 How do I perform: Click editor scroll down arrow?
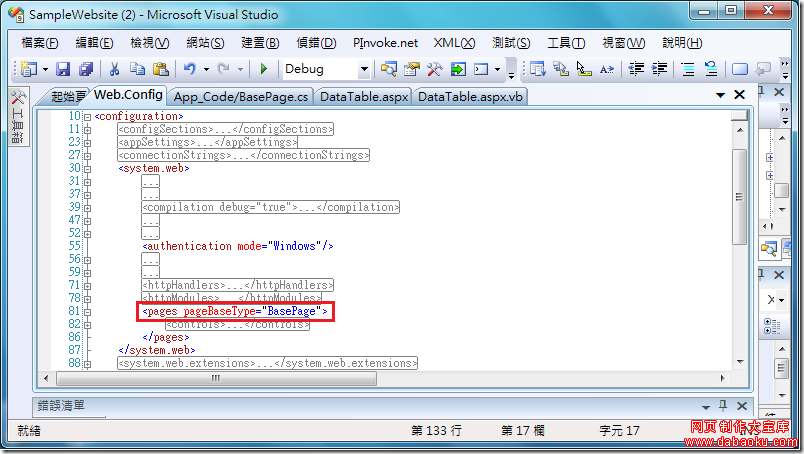(739, 362)
